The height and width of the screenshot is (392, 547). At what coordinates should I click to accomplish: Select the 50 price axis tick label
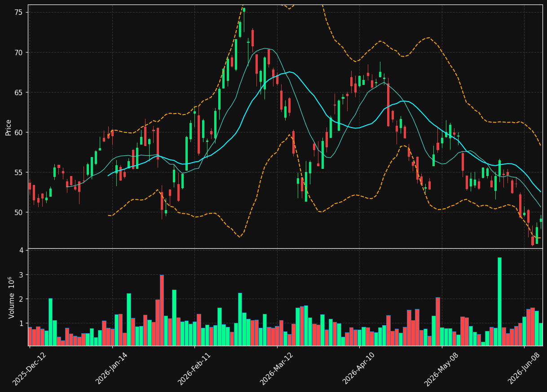pyautogui.click(x=19, y=212)
